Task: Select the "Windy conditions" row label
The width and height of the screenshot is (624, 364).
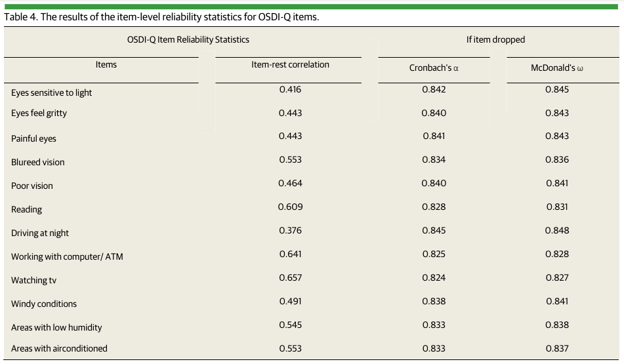Action: click(x=44, y=304)
